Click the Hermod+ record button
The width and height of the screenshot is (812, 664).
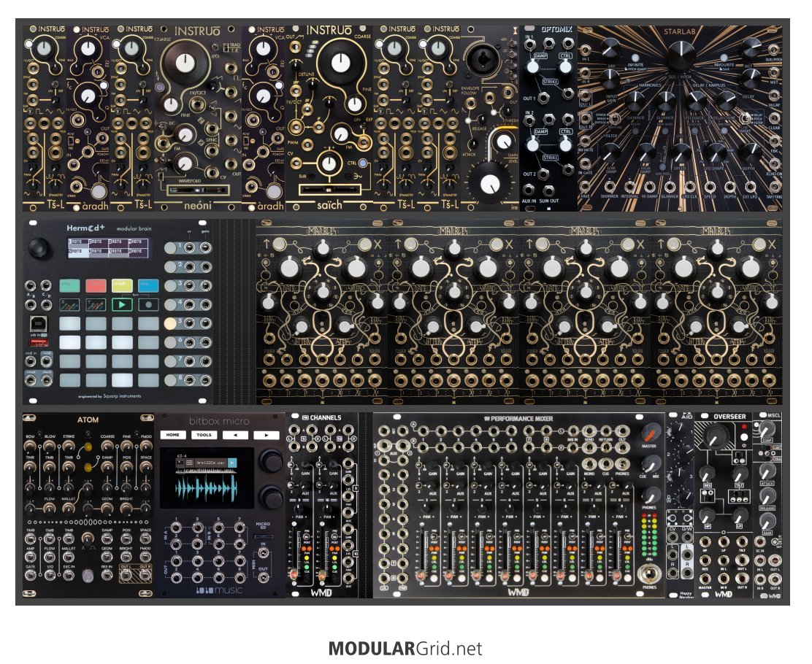(148, 304)
